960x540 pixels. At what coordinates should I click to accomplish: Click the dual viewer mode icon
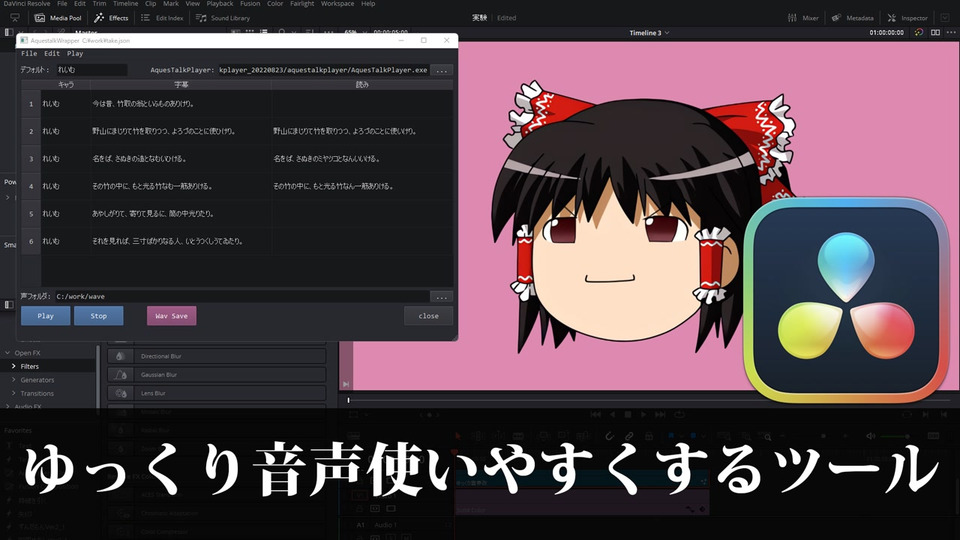pyautogui.click(x=936, y=32)
